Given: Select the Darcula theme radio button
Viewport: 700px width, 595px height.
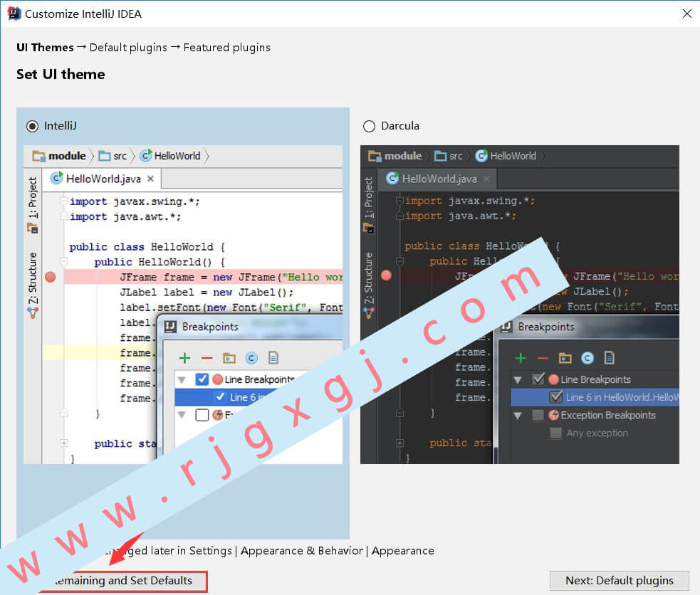Looking at the screenshot, I should pyautogui.click(x=369, y=126).
